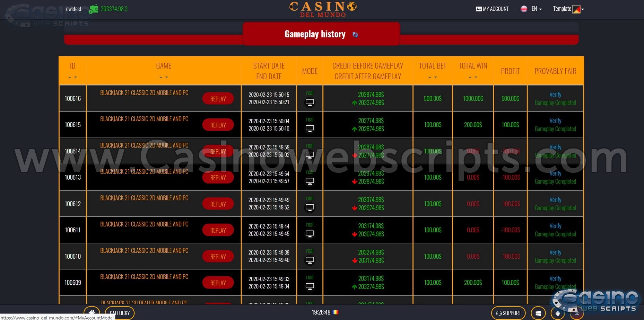Viewport: 644px width, 320px height.
Task: Replay gameplay 100615
Action: coord(218,125)
